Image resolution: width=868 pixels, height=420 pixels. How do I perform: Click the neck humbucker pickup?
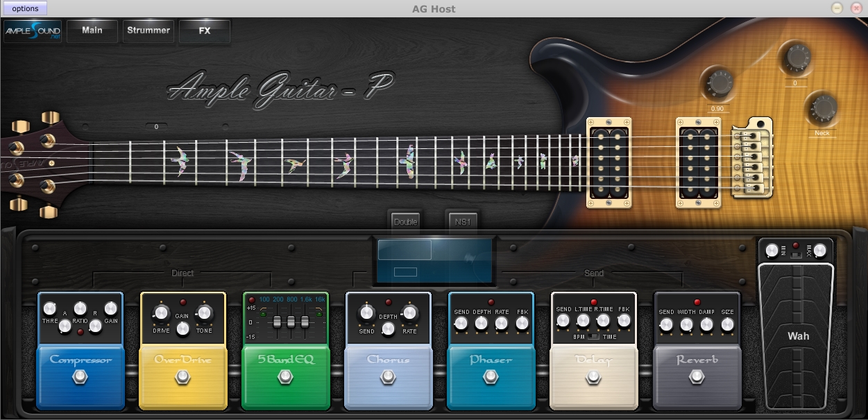[609, 163]
